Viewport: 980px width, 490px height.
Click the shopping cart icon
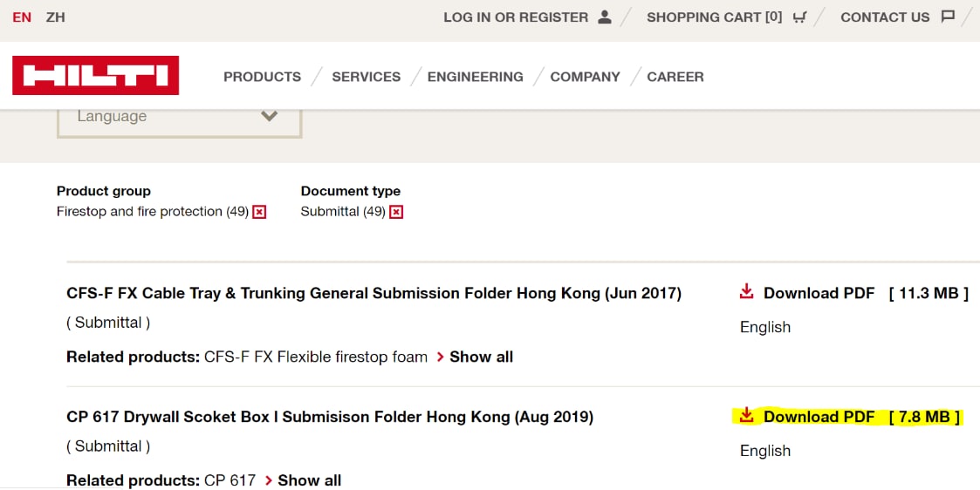[x=799, y=17]
